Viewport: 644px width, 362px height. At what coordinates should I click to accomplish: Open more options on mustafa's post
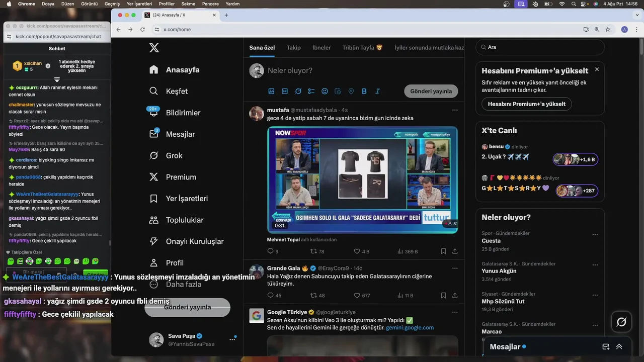tap(455, 110)
